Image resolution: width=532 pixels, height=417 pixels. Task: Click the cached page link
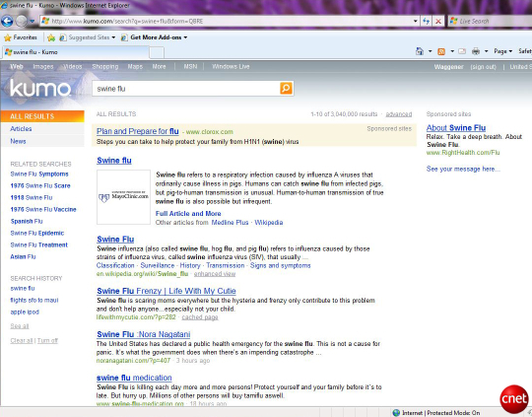coord(200,317)
